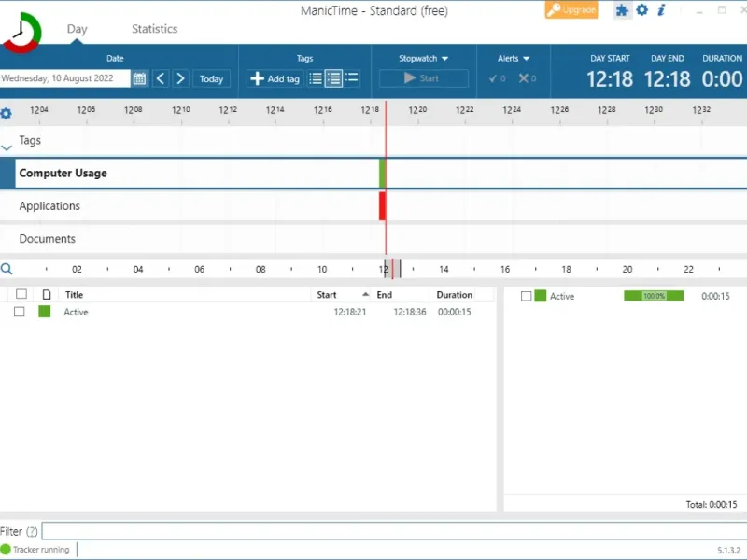
Task: Click the duration 00:00:15 cell
Action: (x=454, y=312)
